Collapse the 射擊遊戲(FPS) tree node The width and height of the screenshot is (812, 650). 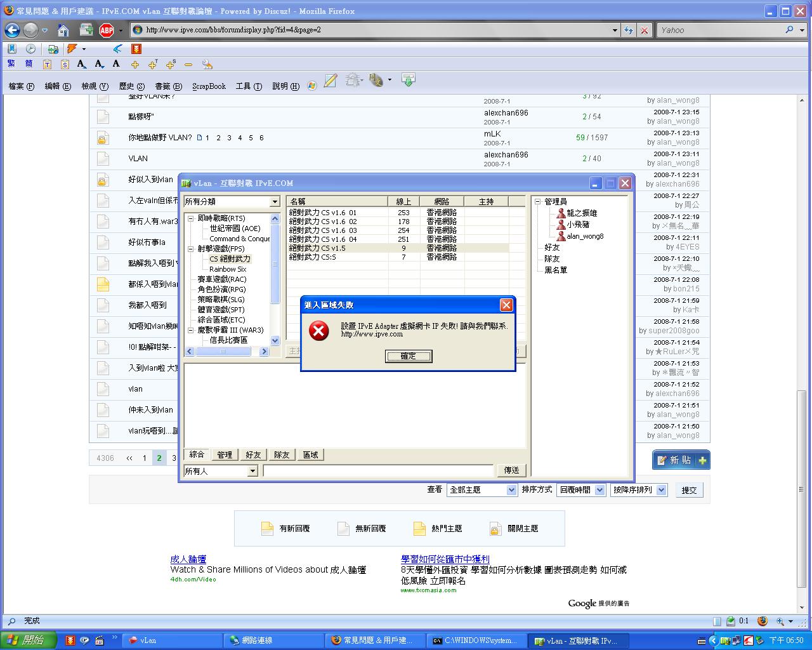pos(190,249)
